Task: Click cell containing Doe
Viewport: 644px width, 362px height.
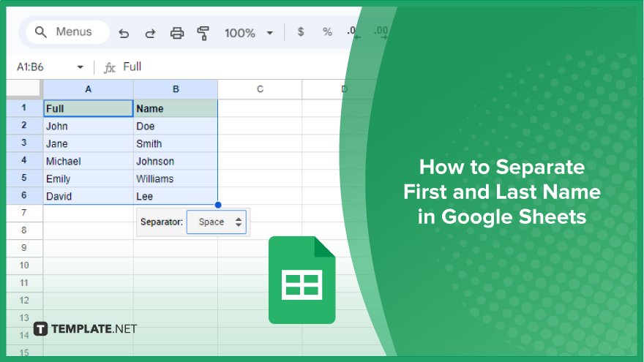Action: (176, 126)
